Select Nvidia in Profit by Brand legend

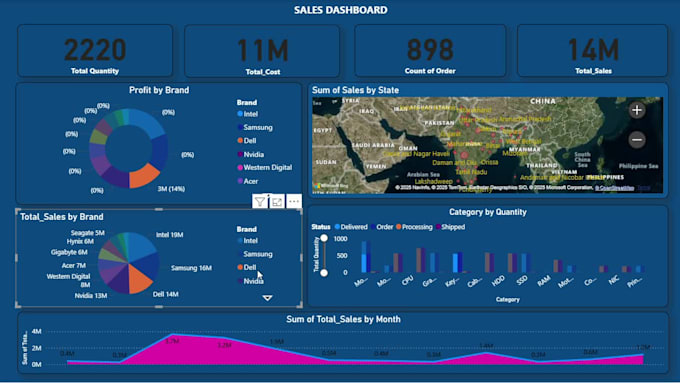tap(251, 154)
